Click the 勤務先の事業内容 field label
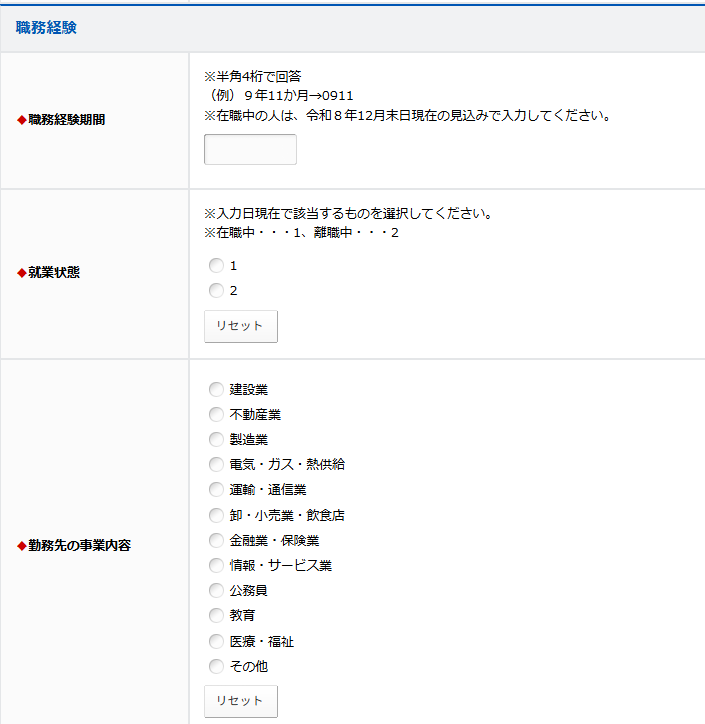The image size is (705, 724). [80, 545]
